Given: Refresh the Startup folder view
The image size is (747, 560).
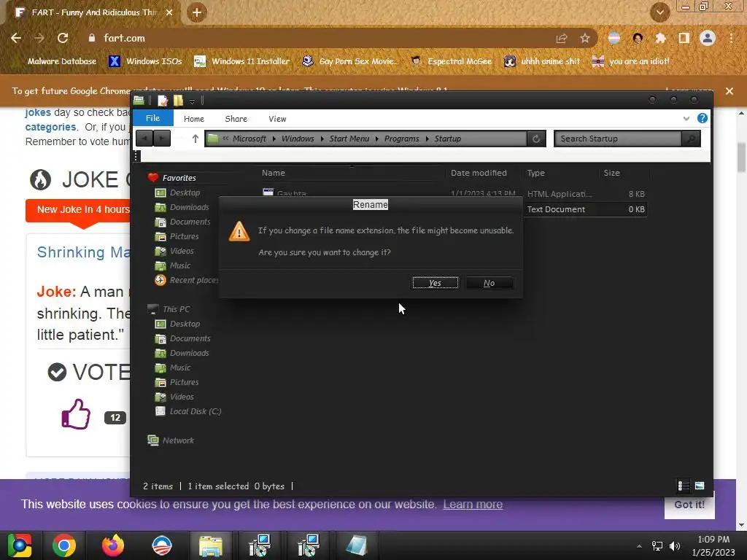Looking at the screenshot, I should 536,139.
